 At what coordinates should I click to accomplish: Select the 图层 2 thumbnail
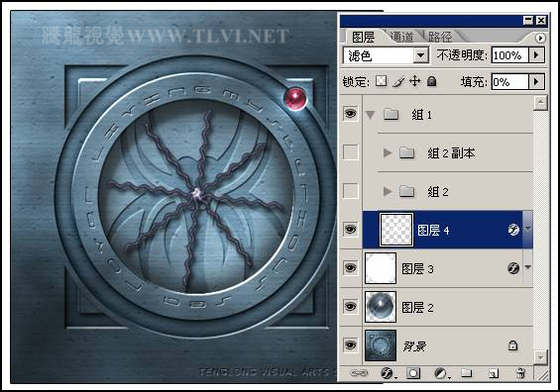pyautogui.click(x=381, y=307)
